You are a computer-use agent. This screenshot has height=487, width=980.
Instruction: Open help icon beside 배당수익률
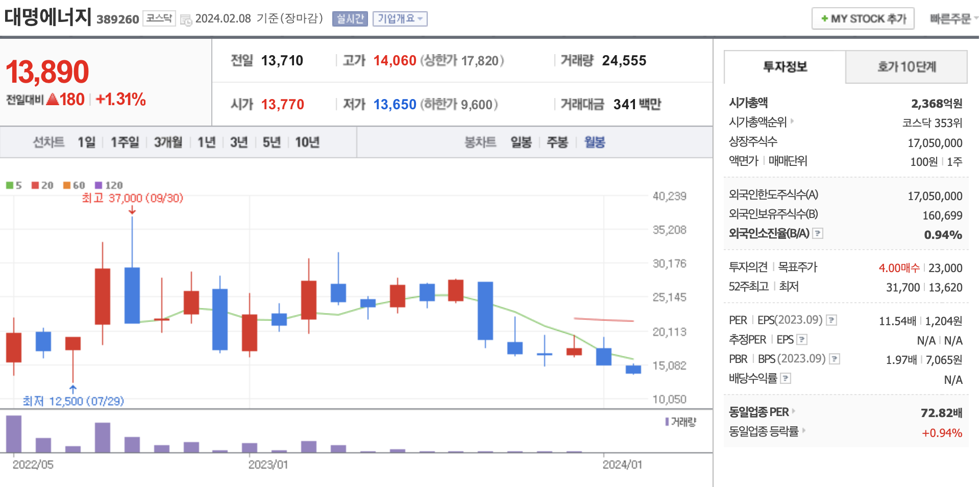click(x=786, y=378)
